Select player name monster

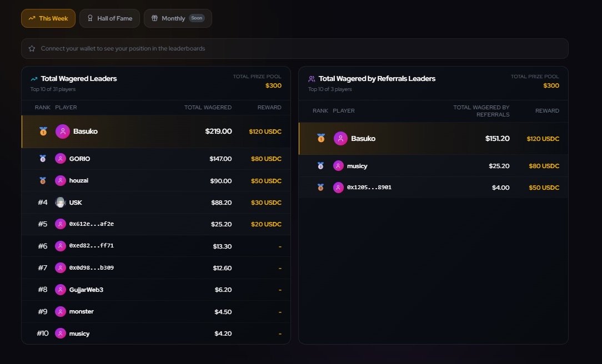pos(82,311)
